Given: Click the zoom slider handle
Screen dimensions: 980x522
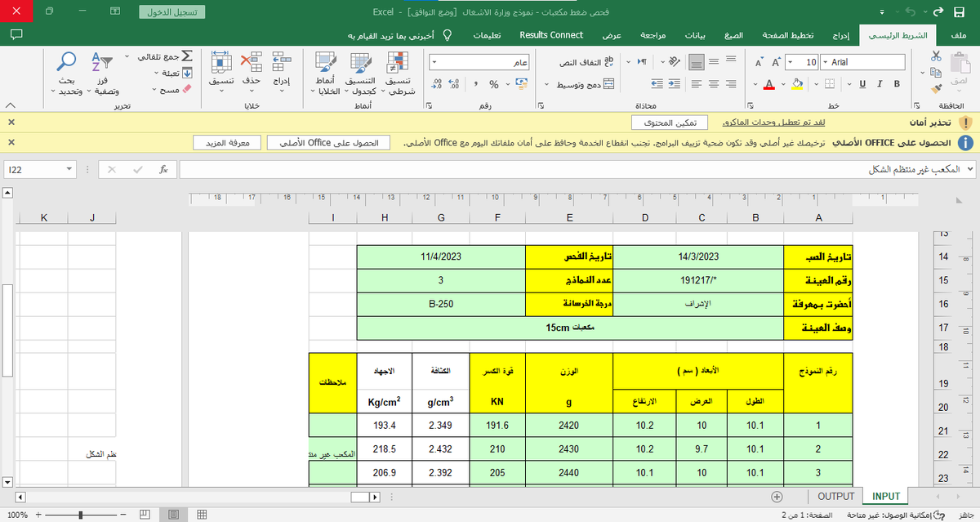Looking at the screenshot, I should [x=80, y=515].
